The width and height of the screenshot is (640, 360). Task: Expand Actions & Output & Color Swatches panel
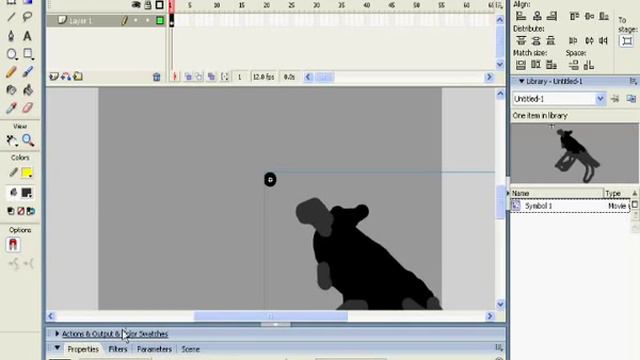[57, 333]
